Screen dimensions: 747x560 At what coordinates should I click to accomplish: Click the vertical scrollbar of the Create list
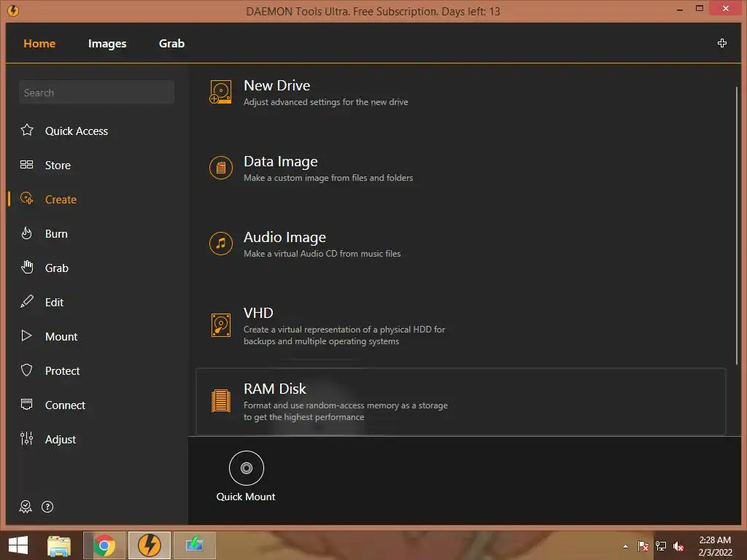737,226
